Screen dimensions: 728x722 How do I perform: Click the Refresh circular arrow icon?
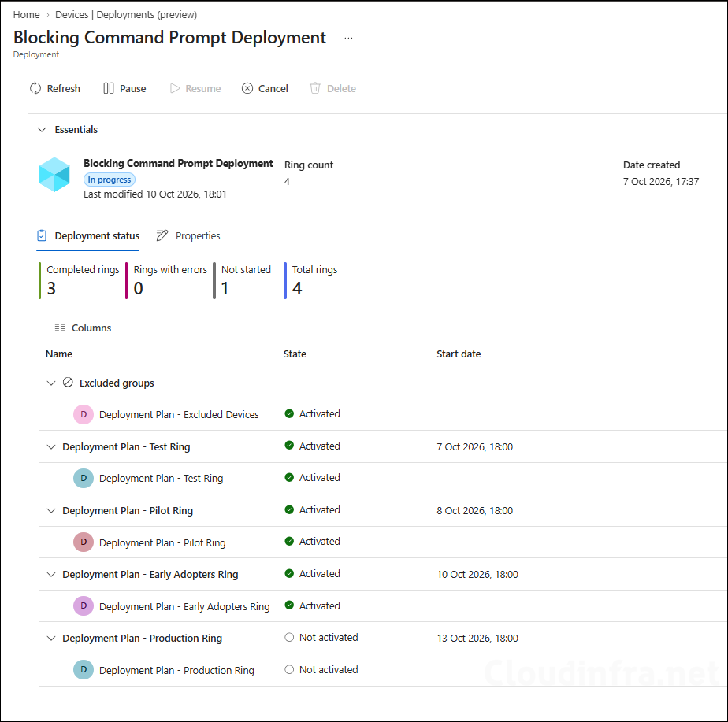[x=35, y=88]
